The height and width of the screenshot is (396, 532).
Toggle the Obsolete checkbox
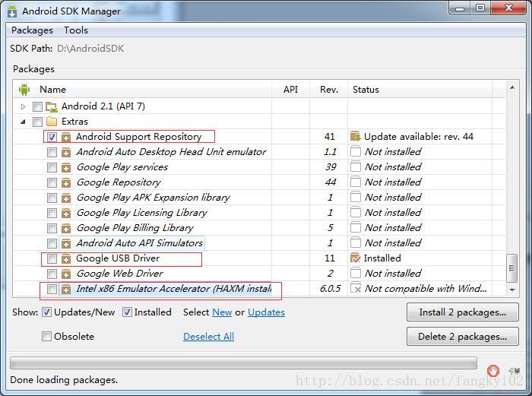(47, 336)
